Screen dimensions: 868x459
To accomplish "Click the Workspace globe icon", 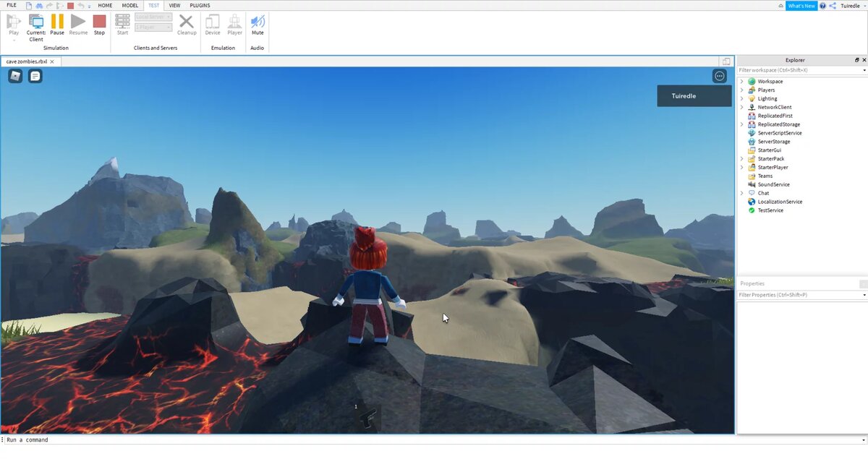I will pyautogui.click(x=752, y=82).
